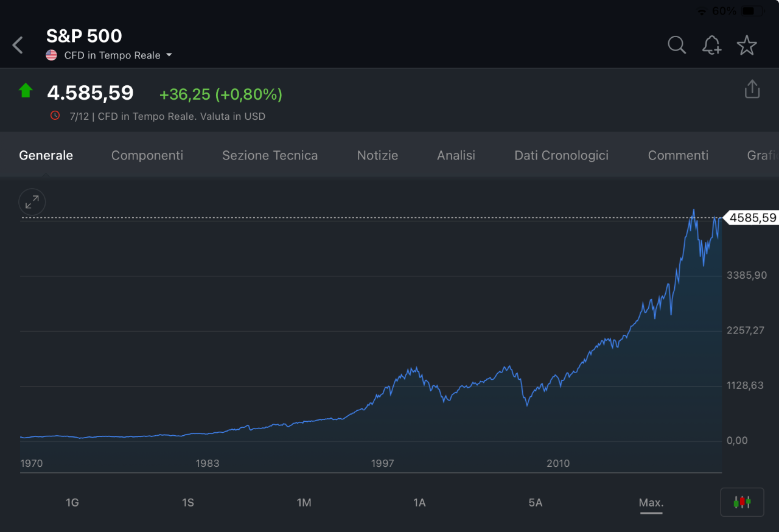Create an alert using the bell icon
This screenshot has width=779, height=532.
[x=711, y=45]
